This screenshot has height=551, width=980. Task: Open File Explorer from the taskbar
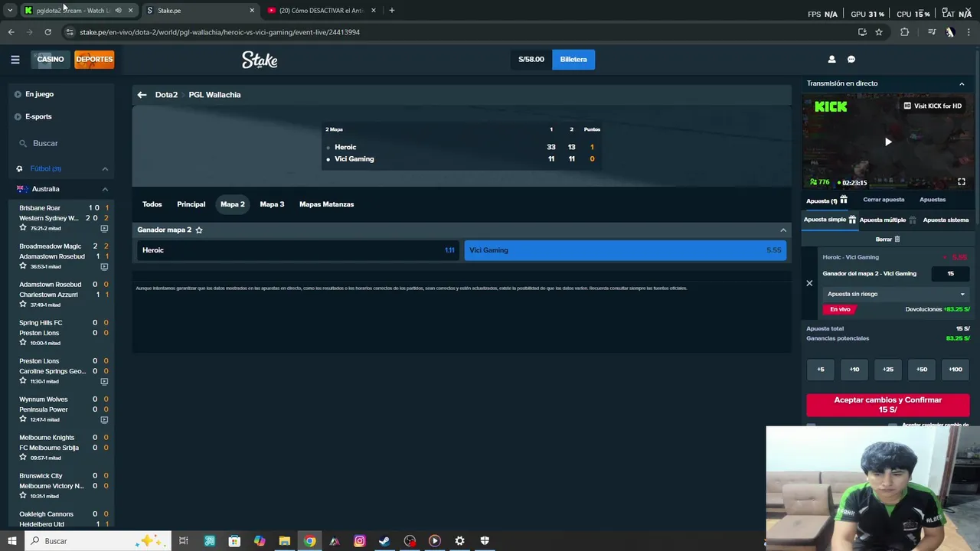coord(284,541)
